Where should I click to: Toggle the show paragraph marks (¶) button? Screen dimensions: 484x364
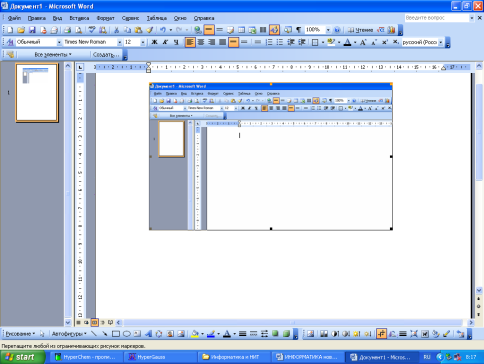click(299, 30)
